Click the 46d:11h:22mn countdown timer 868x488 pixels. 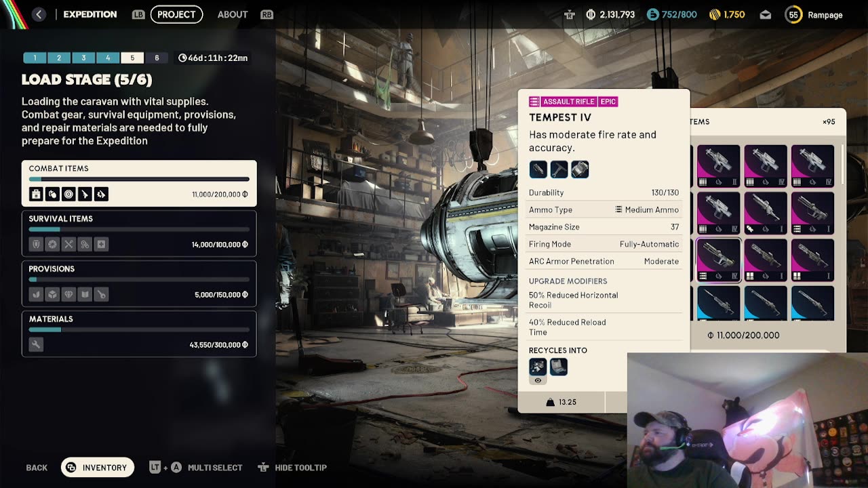[213, 58]
